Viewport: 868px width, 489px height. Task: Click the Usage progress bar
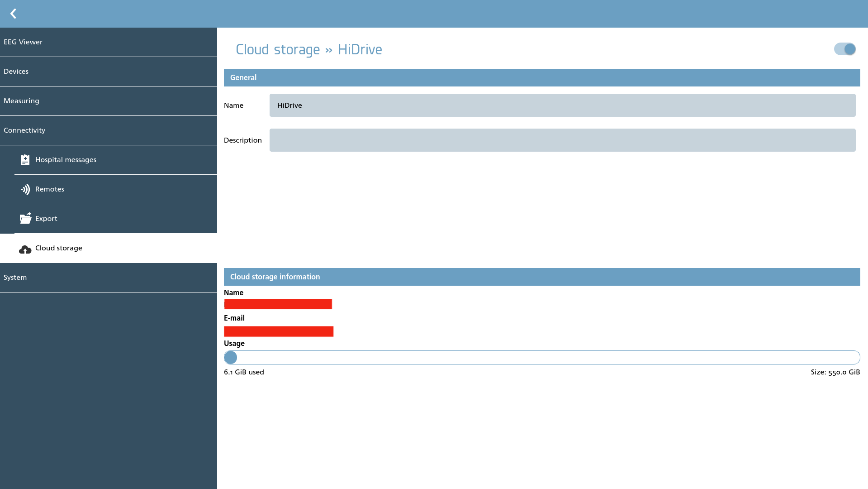542,357
